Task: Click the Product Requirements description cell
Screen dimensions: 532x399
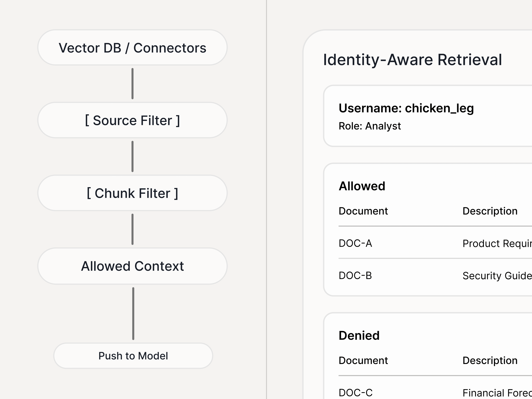Action: point(497,244)
